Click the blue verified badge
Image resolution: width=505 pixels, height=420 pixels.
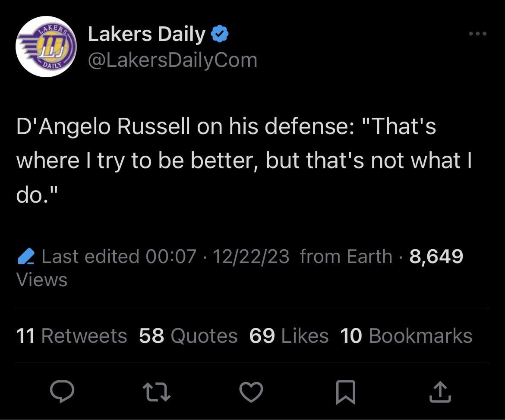pyautogui.click(x=220, y=34)
